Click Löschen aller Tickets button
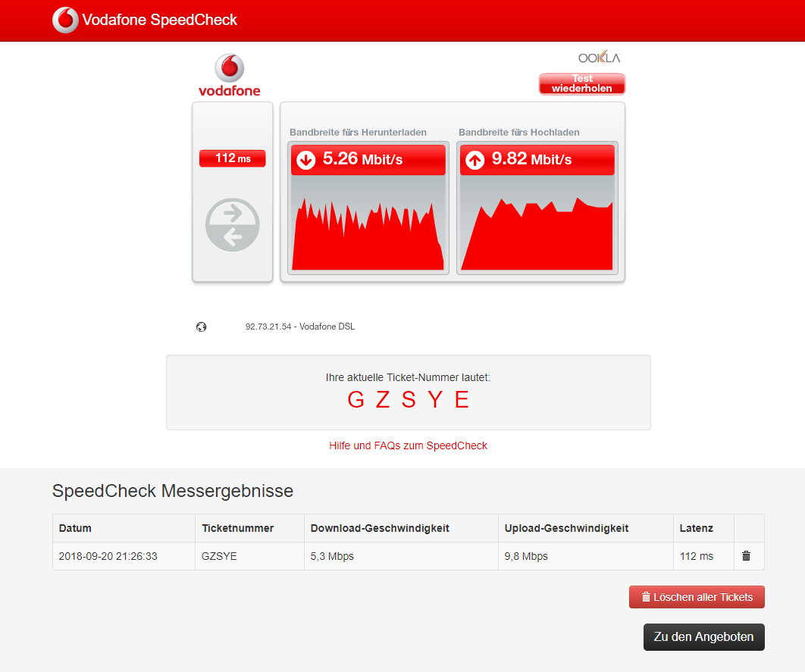The image size is (805, 672). point(697,597)
